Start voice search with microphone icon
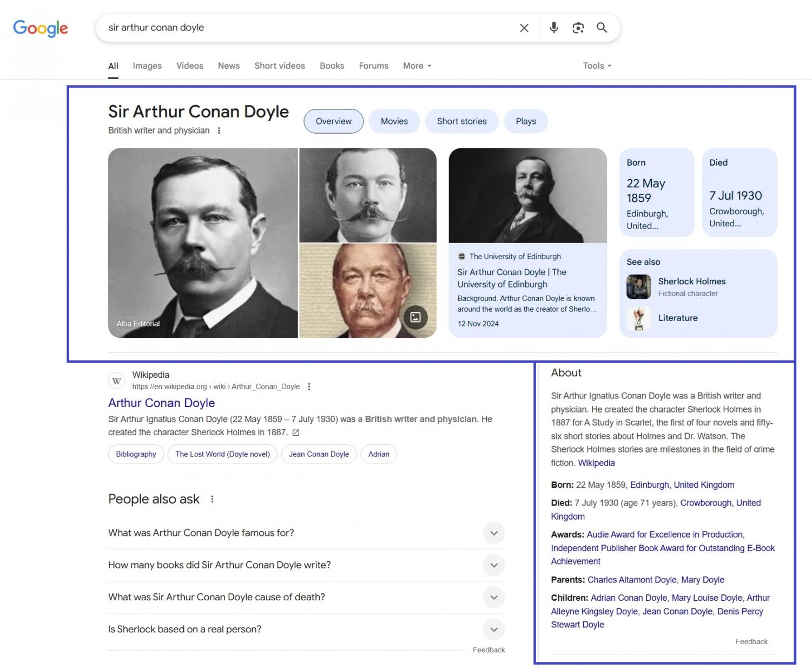 point(553,28)
